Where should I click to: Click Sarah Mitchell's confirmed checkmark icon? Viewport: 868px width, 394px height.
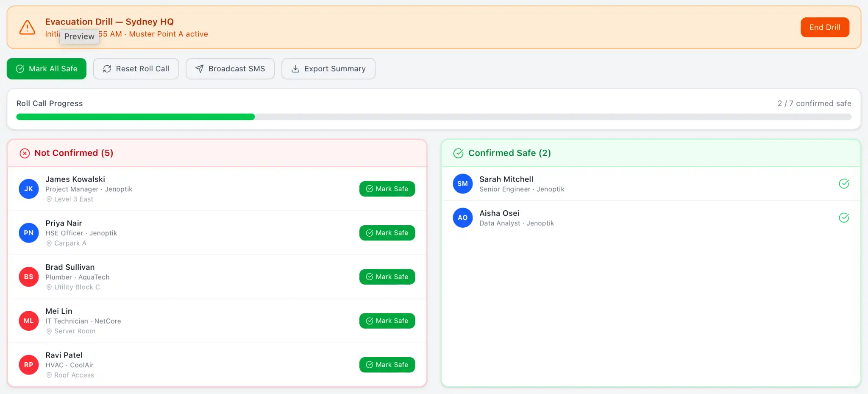tap(844, 184)
